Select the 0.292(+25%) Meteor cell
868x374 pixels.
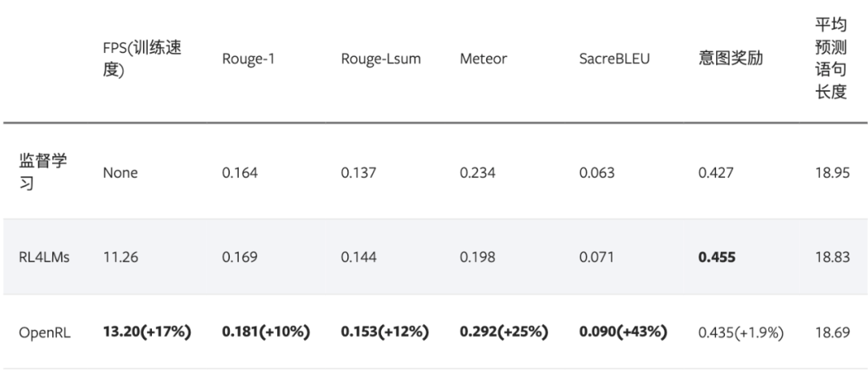(x=504, y=332)
